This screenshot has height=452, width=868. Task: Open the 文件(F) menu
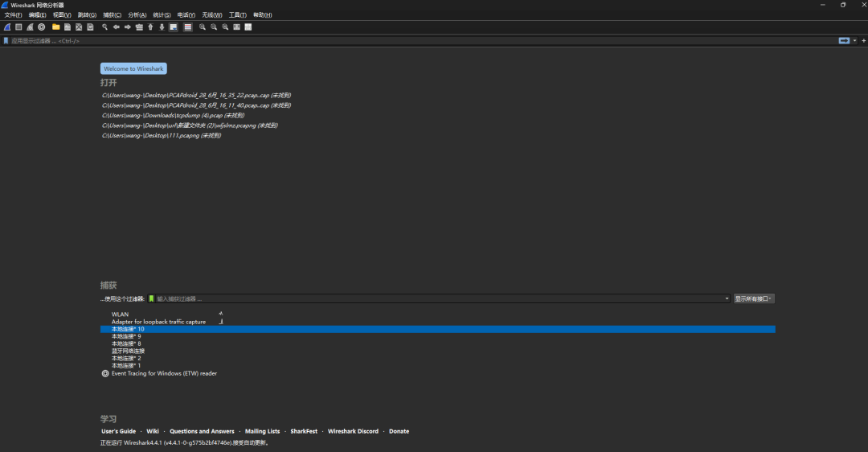click(14, 15)
